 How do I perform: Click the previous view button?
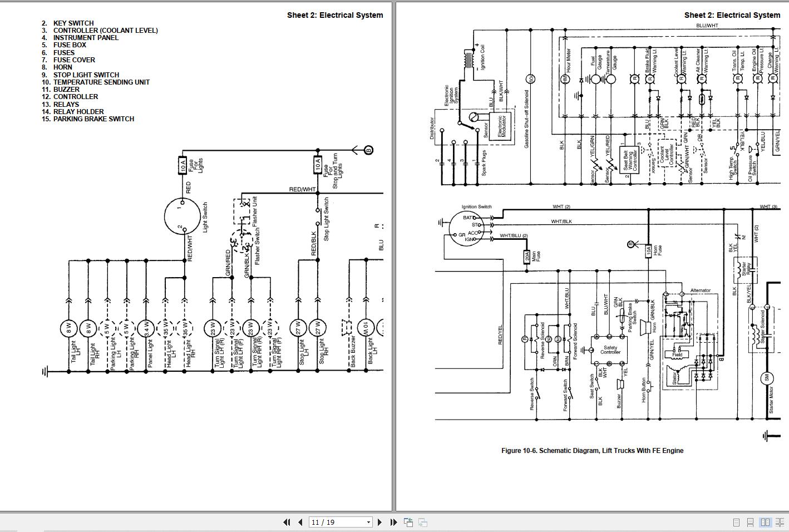pyautogui.click(x=408, y=522)
